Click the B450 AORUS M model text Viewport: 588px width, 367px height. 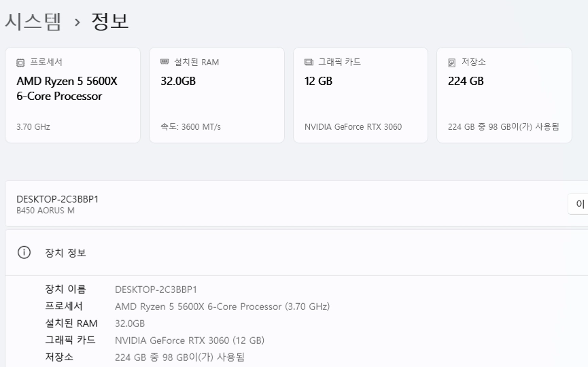click(46, 210)
